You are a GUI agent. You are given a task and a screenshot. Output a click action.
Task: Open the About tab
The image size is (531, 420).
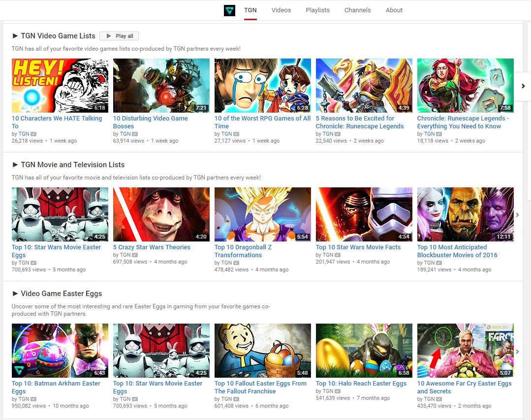point(394,10)
